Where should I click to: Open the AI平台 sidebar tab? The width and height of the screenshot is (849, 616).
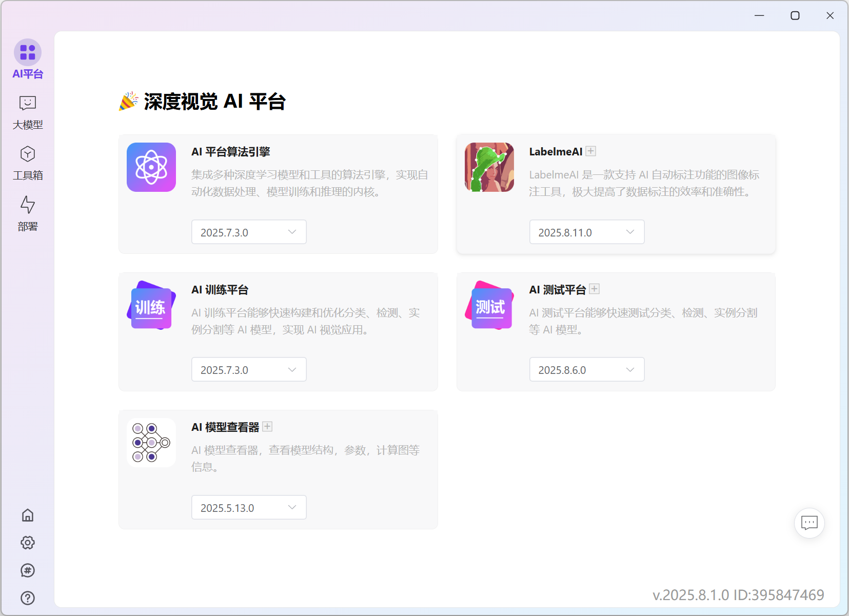pos(28,59)
